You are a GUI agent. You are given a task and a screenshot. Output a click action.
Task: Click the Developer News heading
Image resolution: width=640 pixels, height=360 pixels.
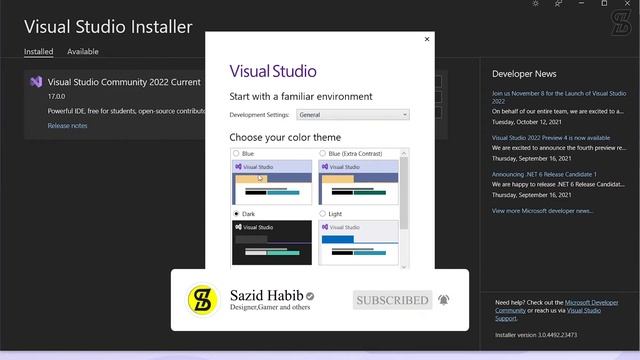pyautogui.click(x=524, y=74)
